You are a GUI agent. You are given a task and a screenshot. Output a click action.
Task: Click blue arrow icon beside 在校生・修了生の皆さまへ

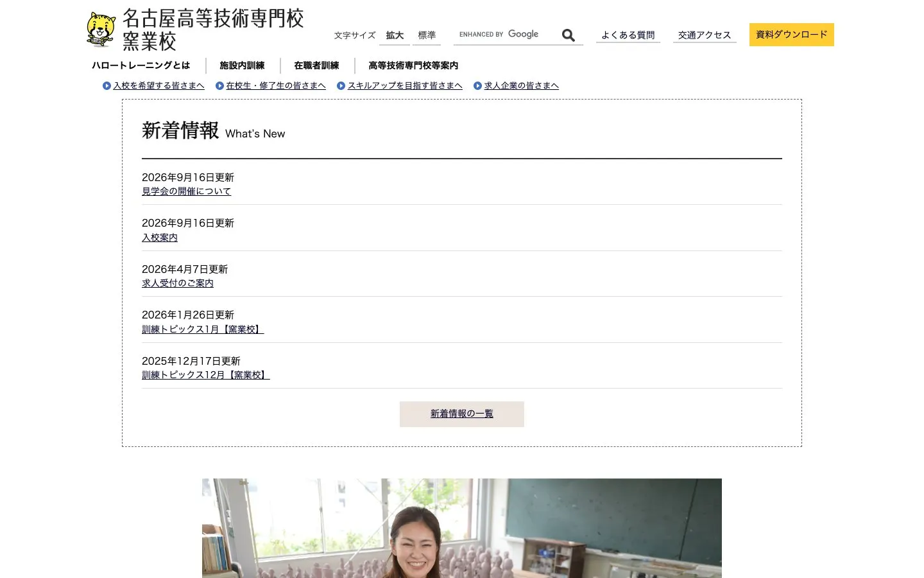pyautogui.click(x=219, y=86)
